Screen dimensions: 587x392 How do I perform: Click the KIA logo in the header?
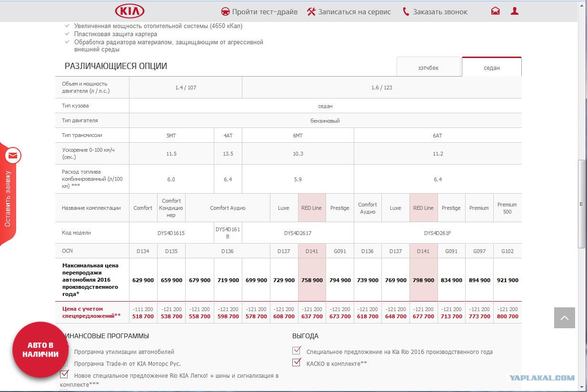[x=129, y=11]
